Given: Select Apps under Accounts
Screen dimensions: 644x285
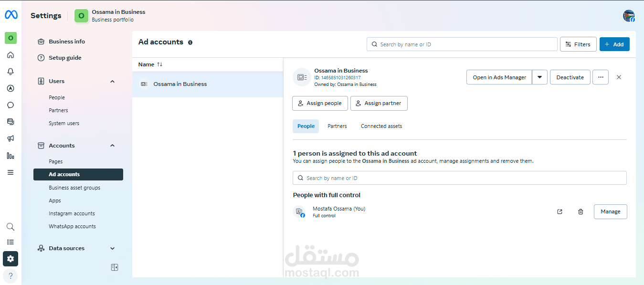Looking at the screenshot, I should click(55, 201).
